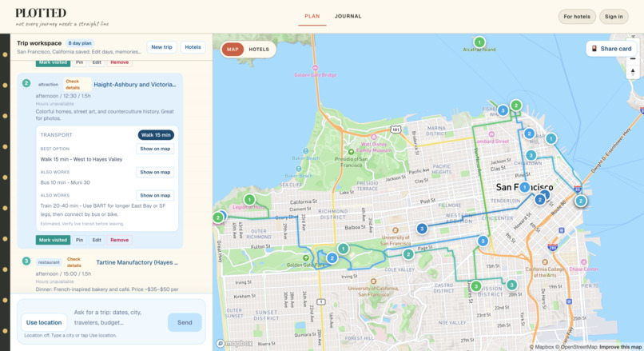Click teal marker 2 beside Page St
The width and height of the screenshot is (644, 351).
407,254
